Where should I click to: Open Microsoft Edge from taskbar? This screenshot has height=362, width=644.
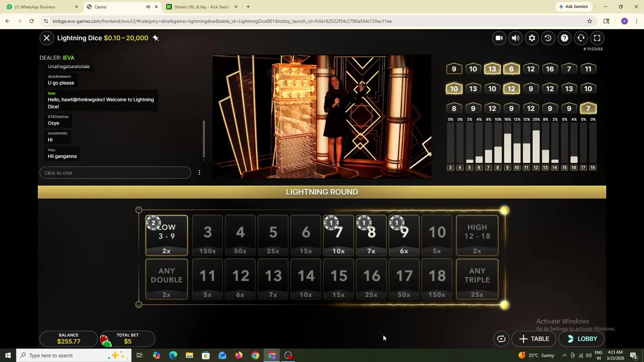pos(173,355)
